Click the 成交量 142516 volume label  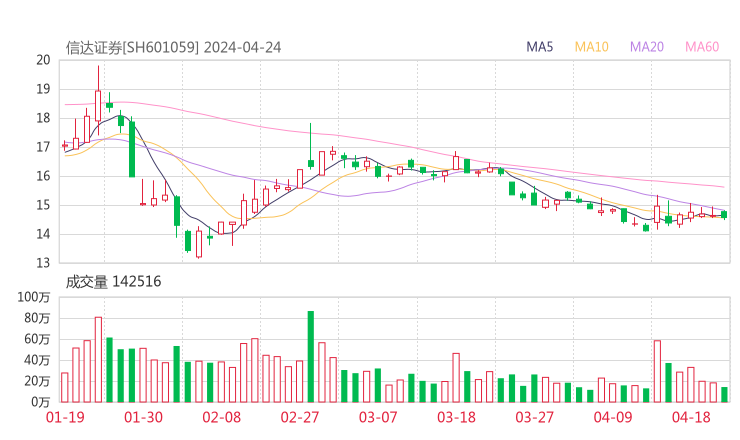(x=113, y=282)
